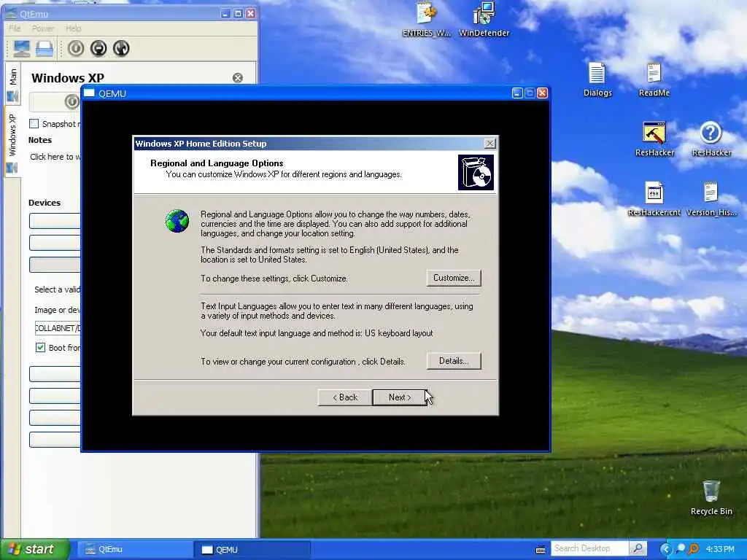Click the Customize... button
747x560 pixels.
454,278
